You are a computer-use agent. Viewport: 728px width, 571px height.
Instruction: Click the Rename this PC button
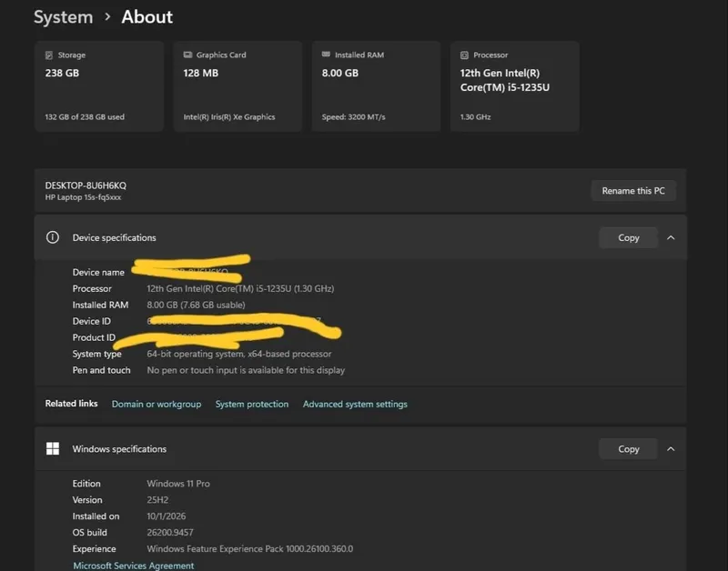633,191
